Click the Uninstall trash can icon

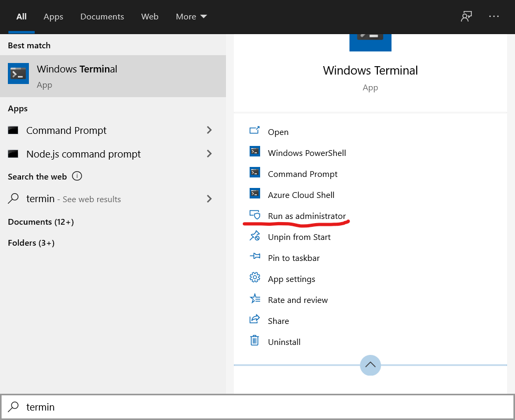[254, 340]
